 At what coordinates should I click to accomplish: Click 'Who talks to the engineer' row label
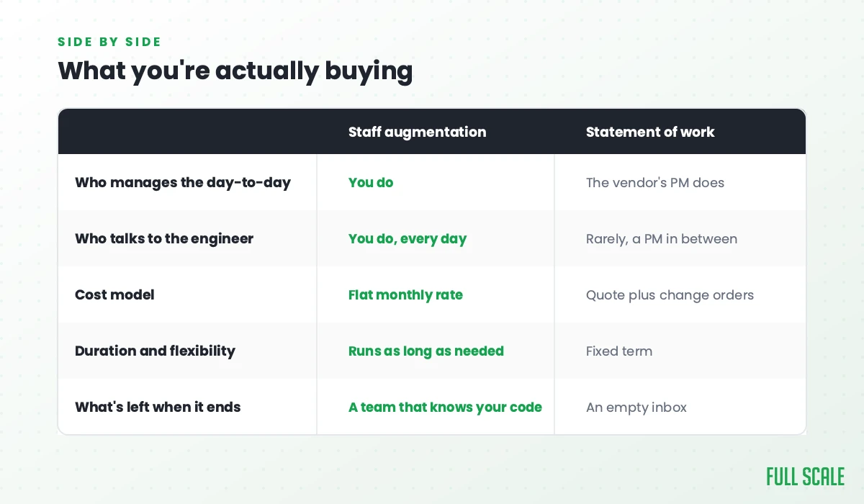(164, 239)
